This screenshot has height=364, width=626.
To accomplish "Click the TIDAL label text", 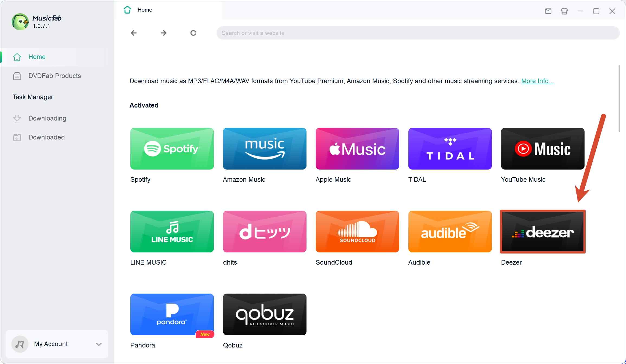I will [417, 180].
